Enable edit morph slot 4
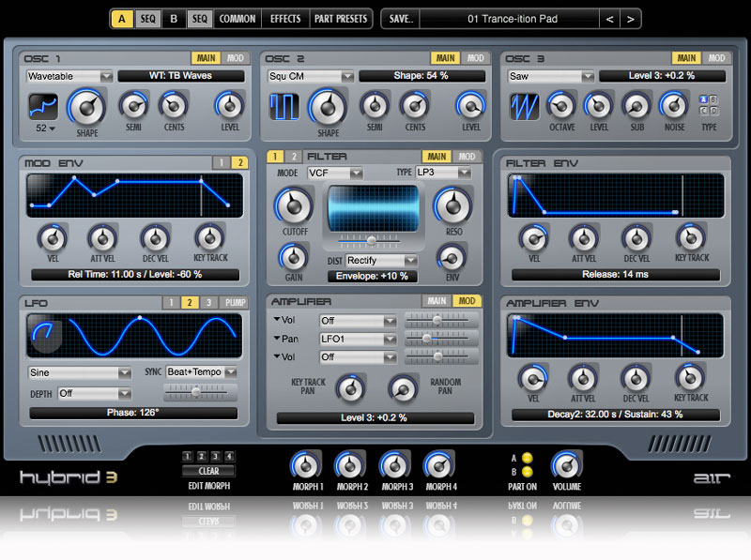Viewport: 751px width, 560px height. (229, 456)
